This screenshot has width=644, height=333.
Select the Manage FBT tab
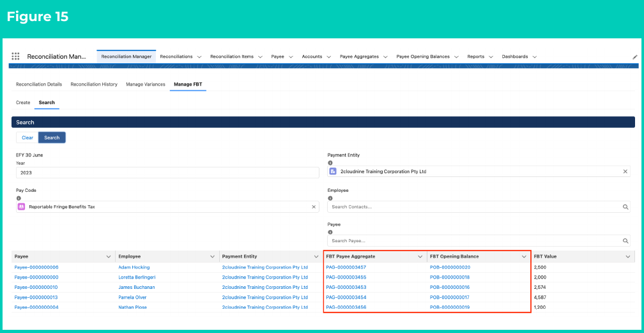188,84
